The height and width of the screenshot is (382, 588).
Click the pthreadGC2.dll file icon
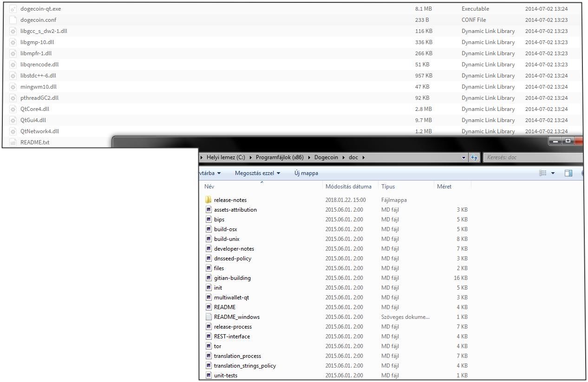coord(13,98)
